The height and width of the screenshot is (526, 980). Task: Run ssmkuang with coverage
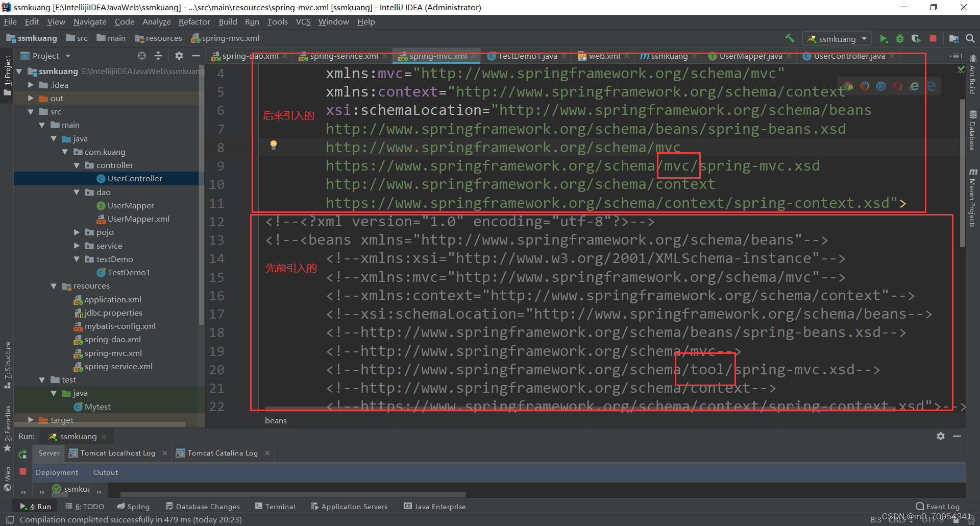tap(916, 38)
